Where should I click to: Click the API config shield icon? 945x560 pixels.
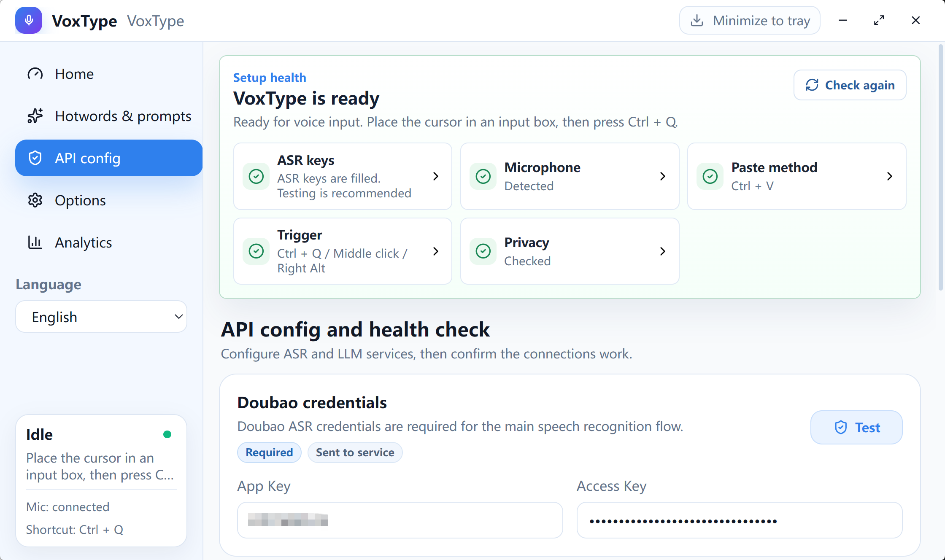point(35,158)
